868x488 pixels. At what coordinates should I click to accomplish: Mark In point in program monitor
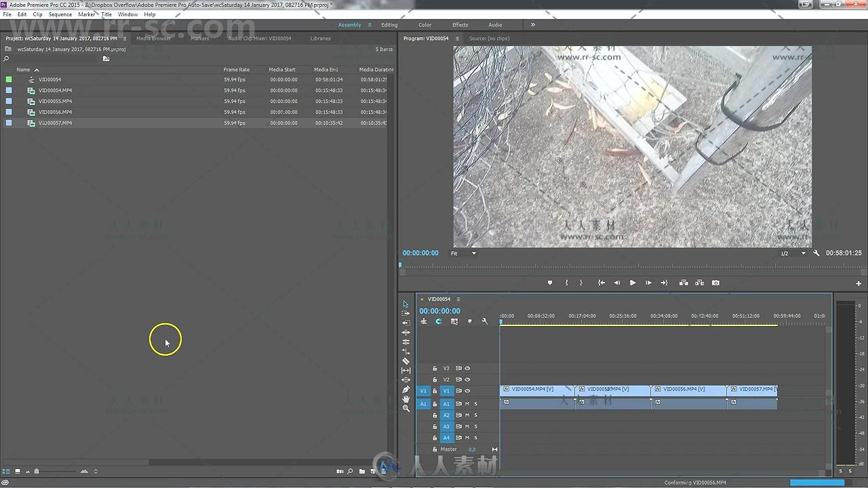566,283
